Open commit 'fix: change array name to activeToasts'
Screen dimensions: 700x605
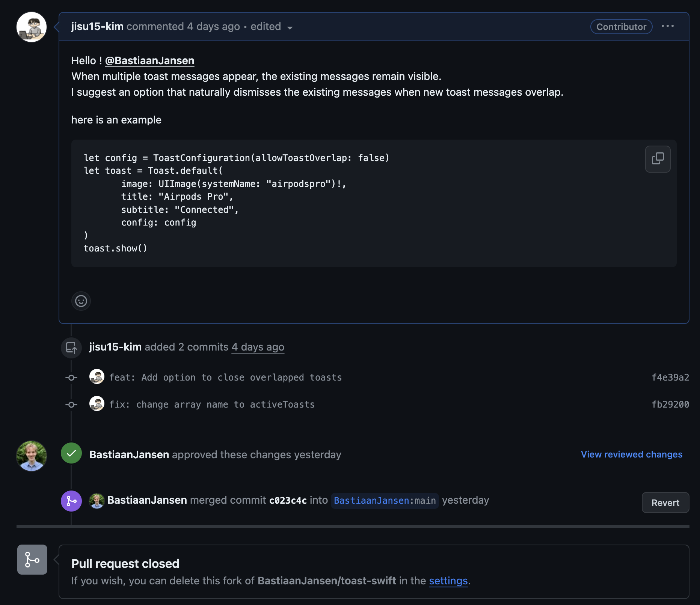(212, 405)
